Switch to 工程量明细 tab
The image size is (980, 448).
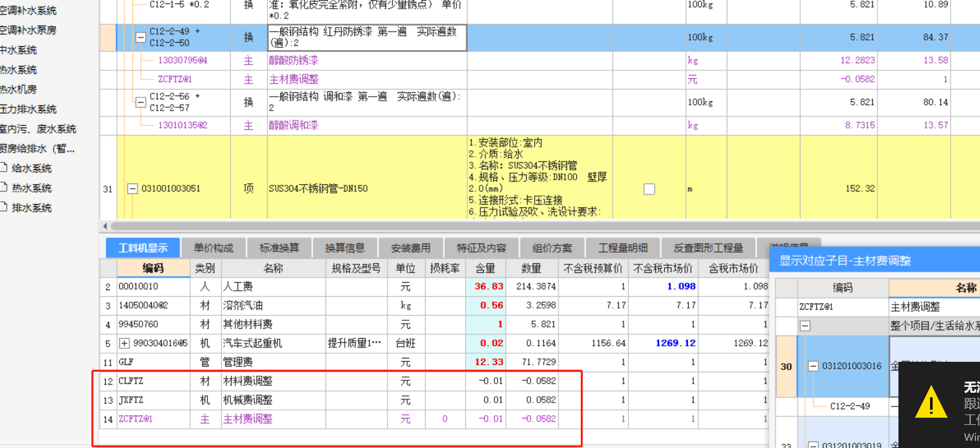(623, 248)
